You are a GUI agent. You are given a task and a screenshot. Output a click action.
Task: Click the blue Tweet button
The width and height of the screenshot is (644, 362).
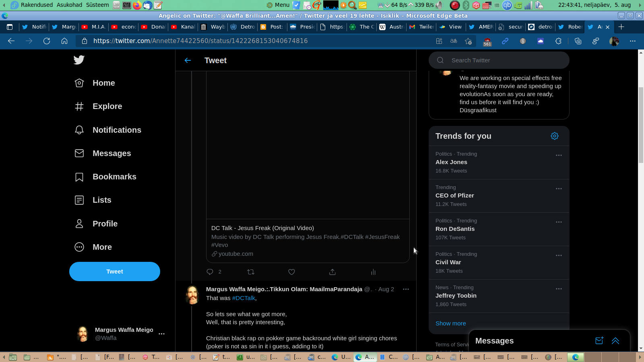(115, 271)
